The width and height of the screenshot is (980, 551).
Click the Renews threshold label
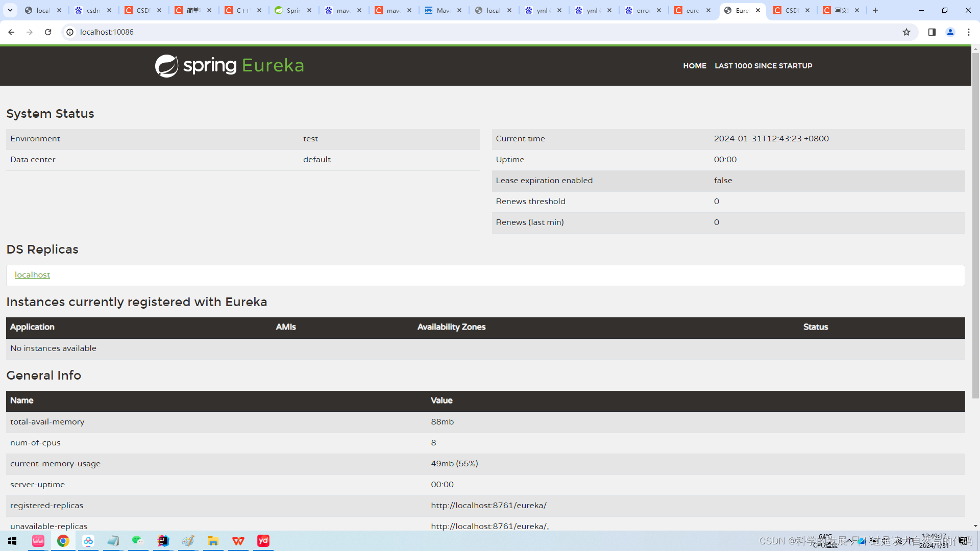coord(530,202)
